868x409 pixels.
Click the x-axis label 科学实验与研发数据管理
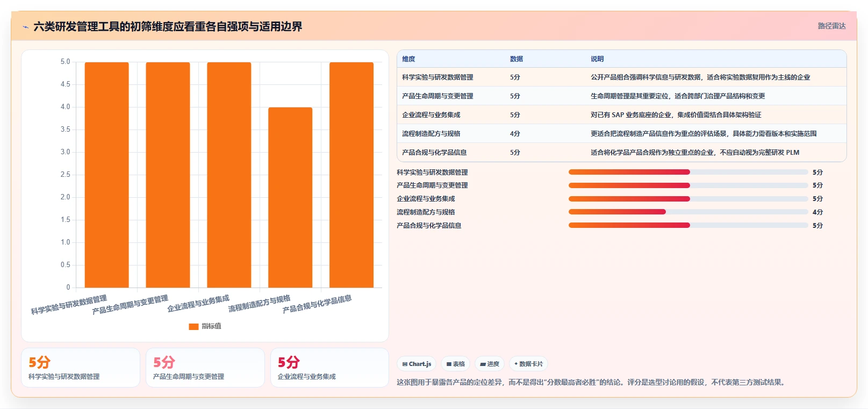[x=69, y=305]
